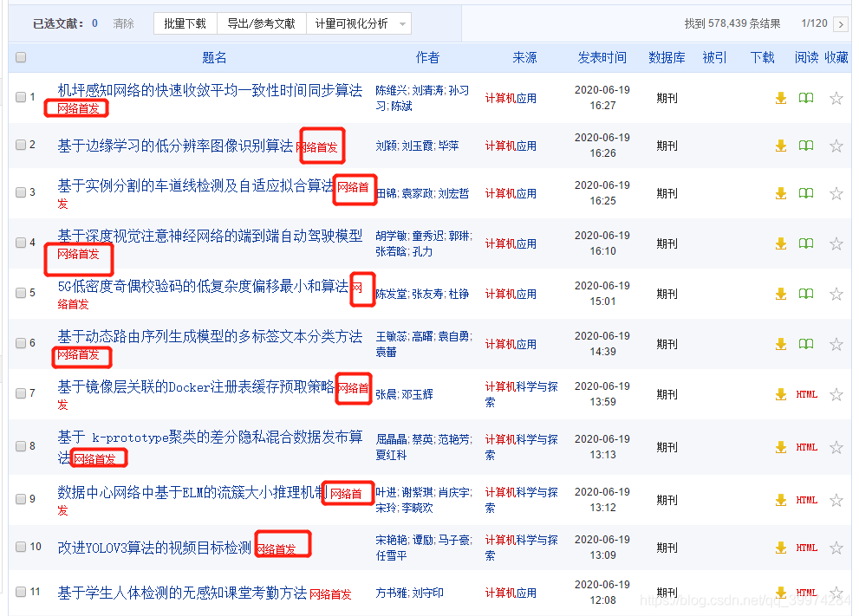Download the paper in row 8

pyautogui.click(x=781, y=447)
